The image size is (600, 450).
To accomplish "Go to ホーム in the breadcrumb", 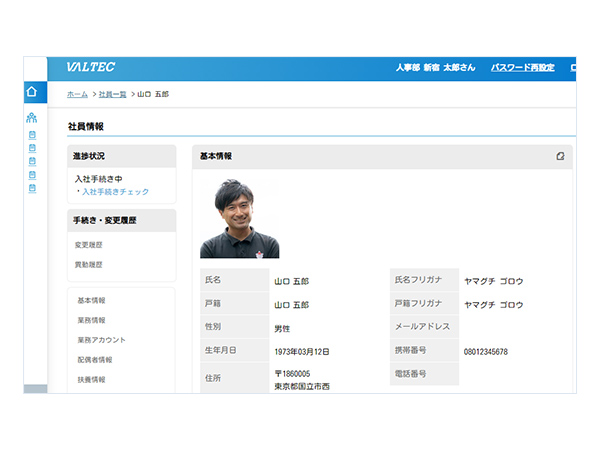I will (77, 94).
